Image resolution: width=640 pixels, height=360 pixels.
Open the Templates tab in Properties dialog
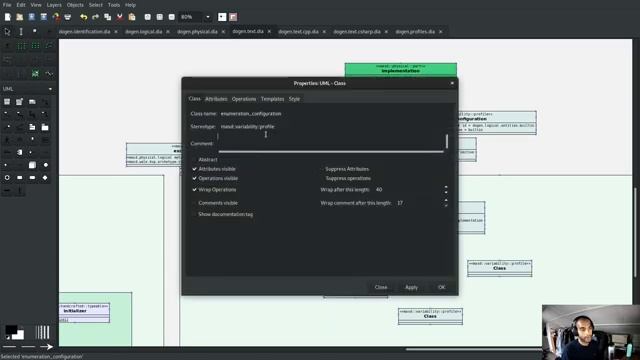(272, 99)
